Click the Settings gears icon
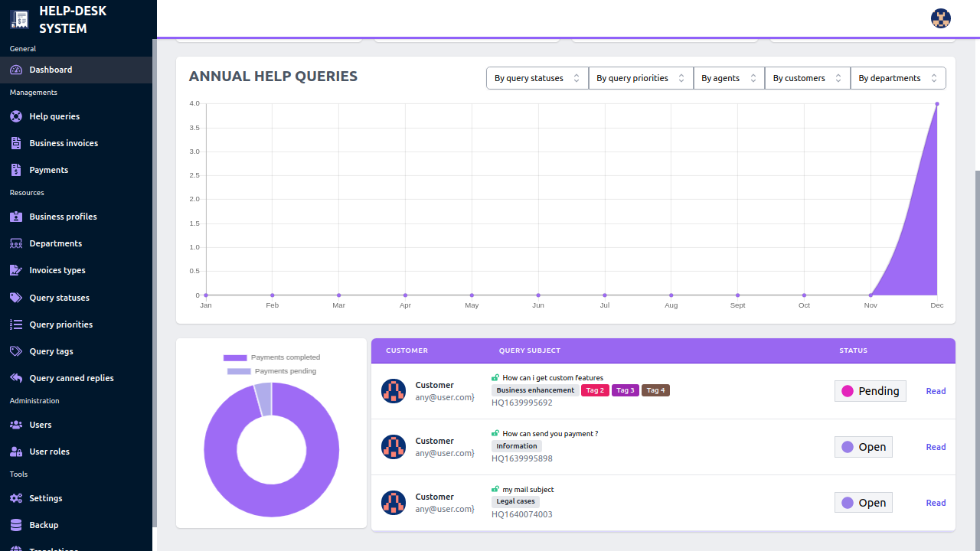This screenshot has width=980, height=551. tap(15, 498)
